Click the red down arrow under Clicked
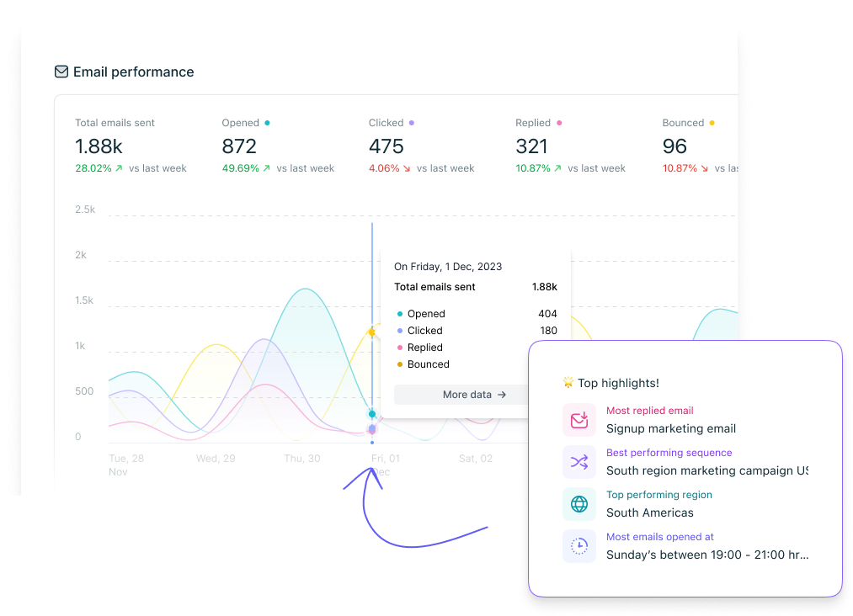The image size is (853, 616). [407, 168]
